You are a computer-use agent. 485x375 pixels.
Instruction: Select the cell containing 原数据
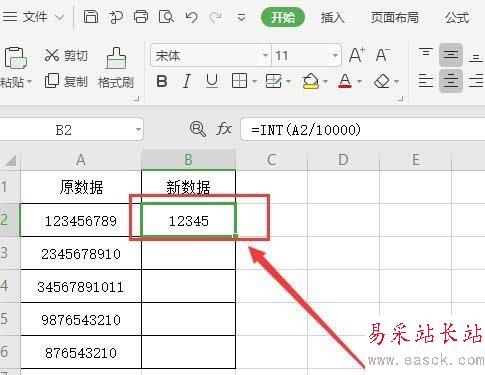[81, 187]
